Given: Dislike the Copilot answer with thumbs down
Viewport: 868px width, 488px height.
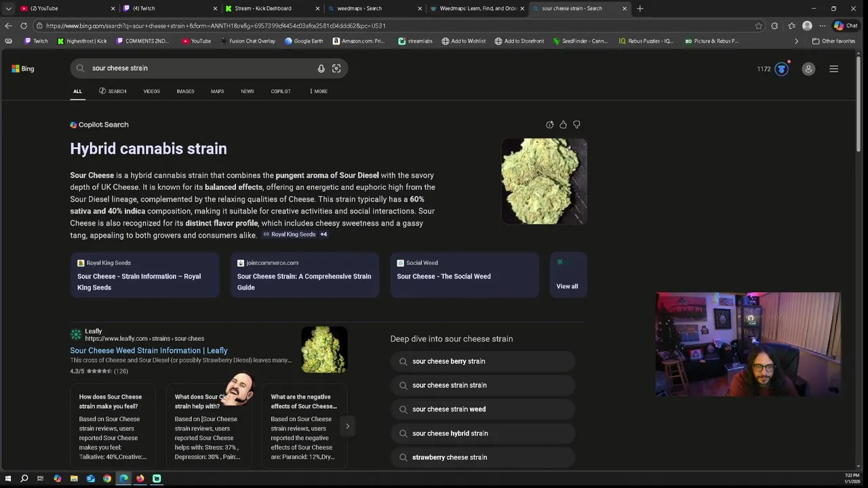Looking at the screenshot, I should pos(576,125).
